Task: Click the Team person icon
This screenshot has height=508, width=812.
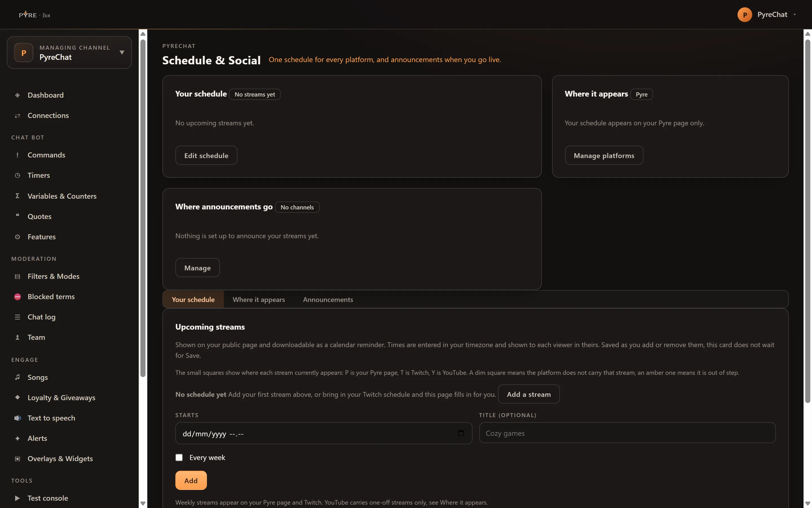Action: point(17,337)
